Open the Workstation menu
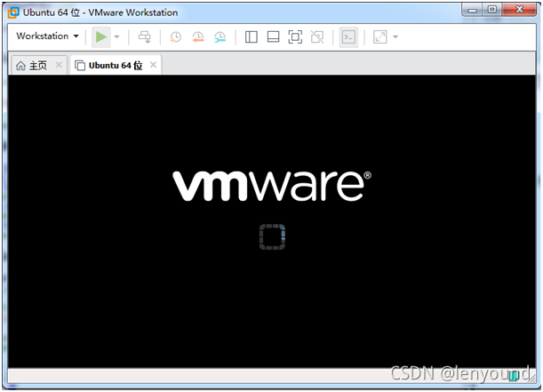The image size is (543, 392). point(47,36)
